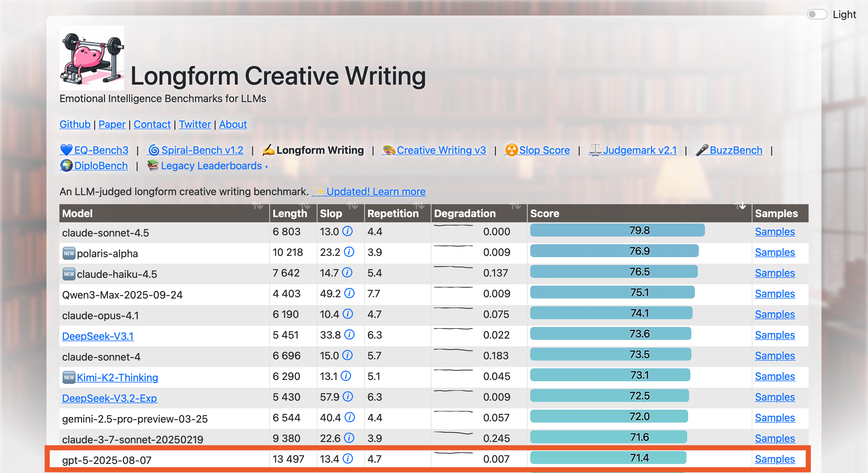Expand the Legacy Leaderboards dropdown
Screen dimensions: 868x473
[211, 166]
